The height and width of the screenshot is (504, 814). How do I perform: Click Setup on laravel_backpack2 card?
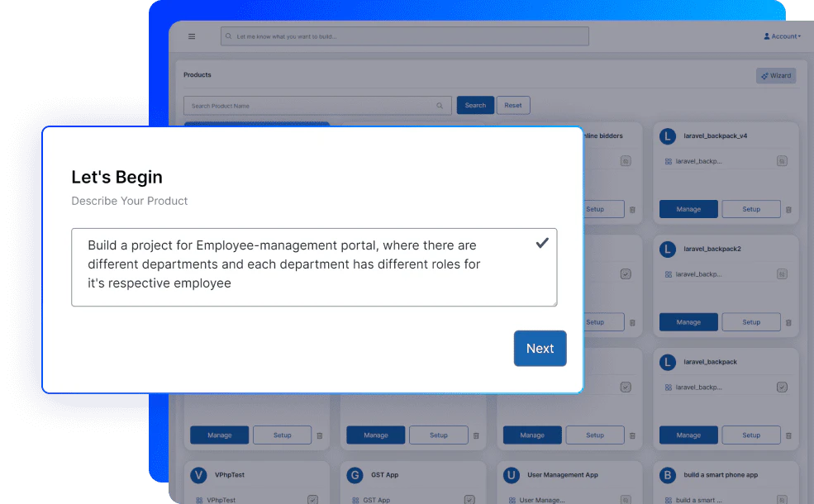(750, 322)
